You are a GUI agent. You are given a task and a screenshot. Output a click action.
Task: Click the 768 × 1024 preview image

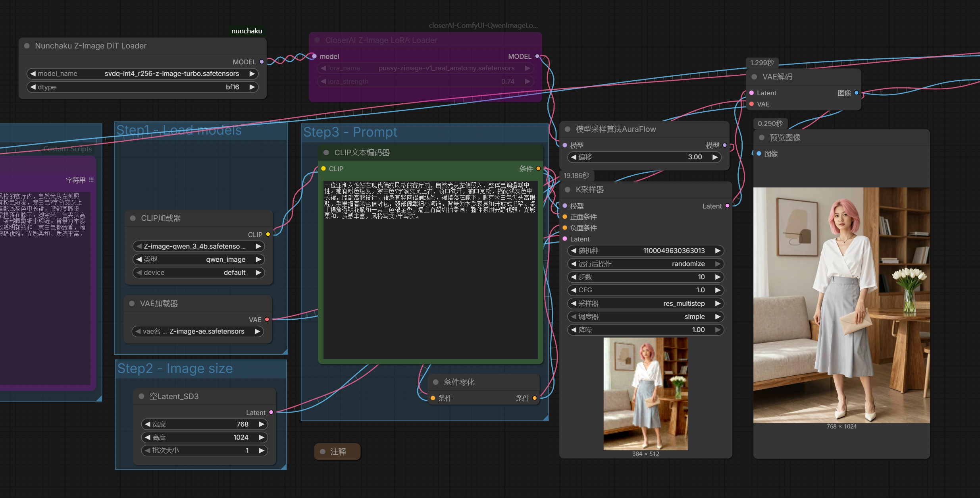tap(841, 305)
